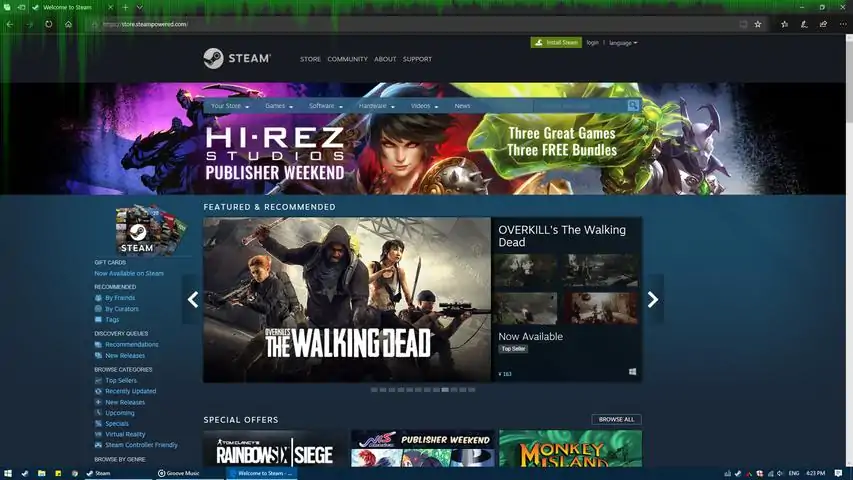This screenshot has height=480, width=853.
Task: Click the store search input field
Action: 580,106
